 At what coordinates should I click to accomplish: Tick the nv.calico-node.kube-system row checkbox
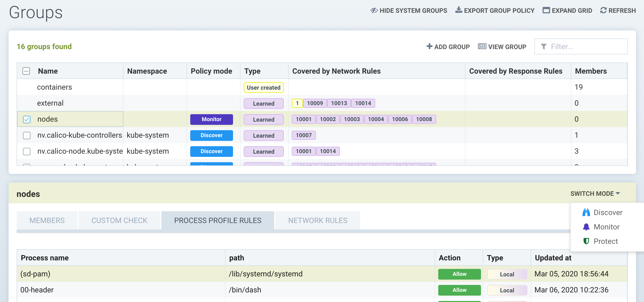(27, 151)
